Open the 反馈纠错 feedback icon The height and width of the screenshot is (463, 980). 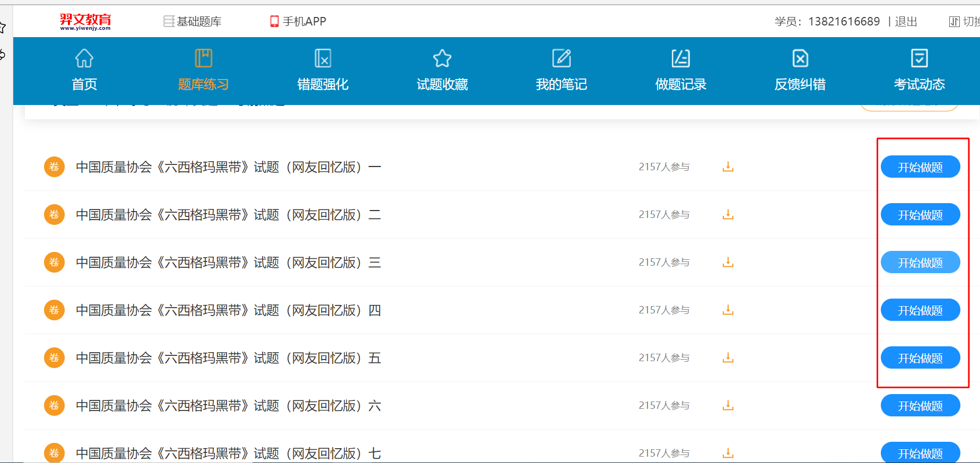coord(800,58)
